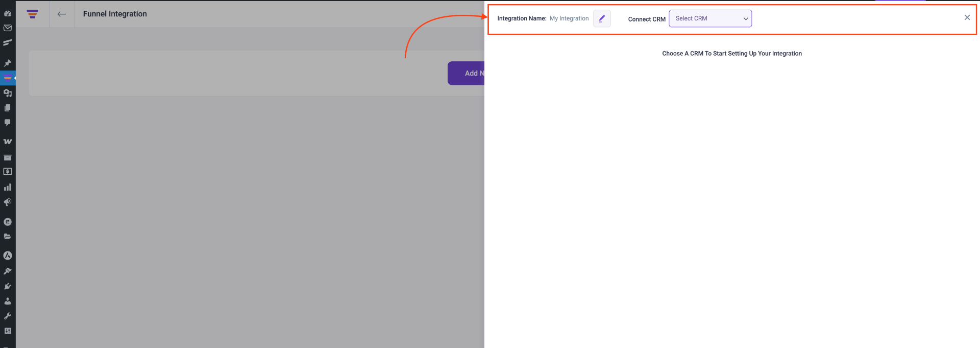Open Comments via speech bubble icon
The image size is (980, 348).
tap(8, 123)
